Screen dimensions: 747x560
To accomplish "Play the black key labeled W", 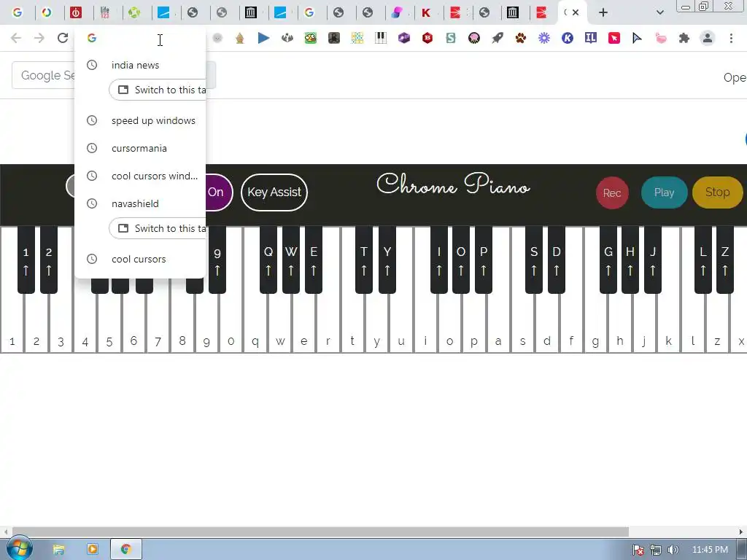I will pos(291,260).
